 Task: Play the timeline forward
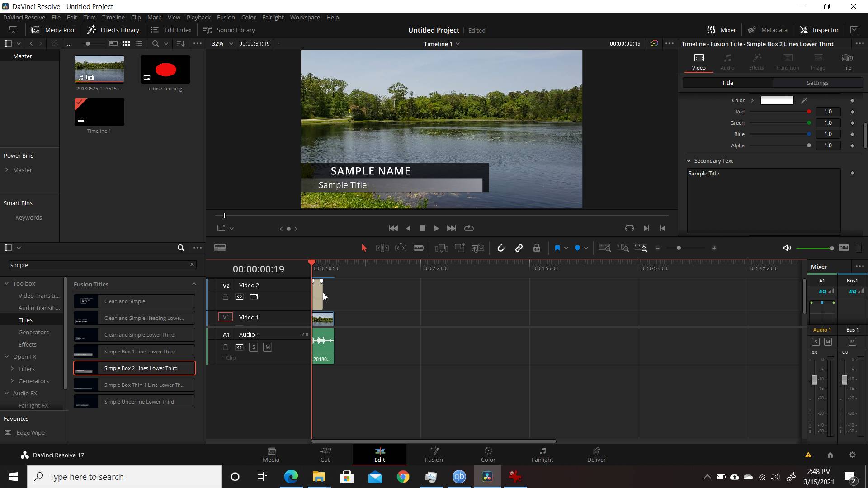[x=436, y=229]
